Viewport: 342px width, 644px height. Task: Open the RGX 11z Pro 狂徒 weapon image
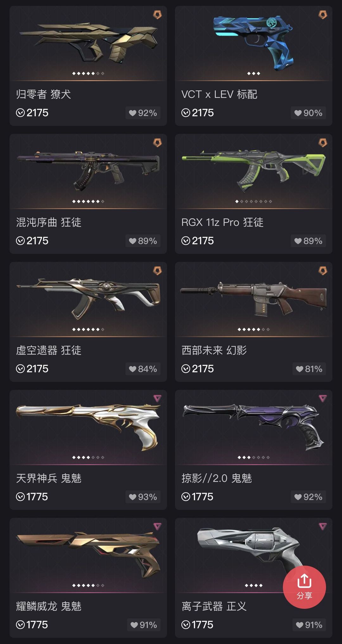click(253, 171)
